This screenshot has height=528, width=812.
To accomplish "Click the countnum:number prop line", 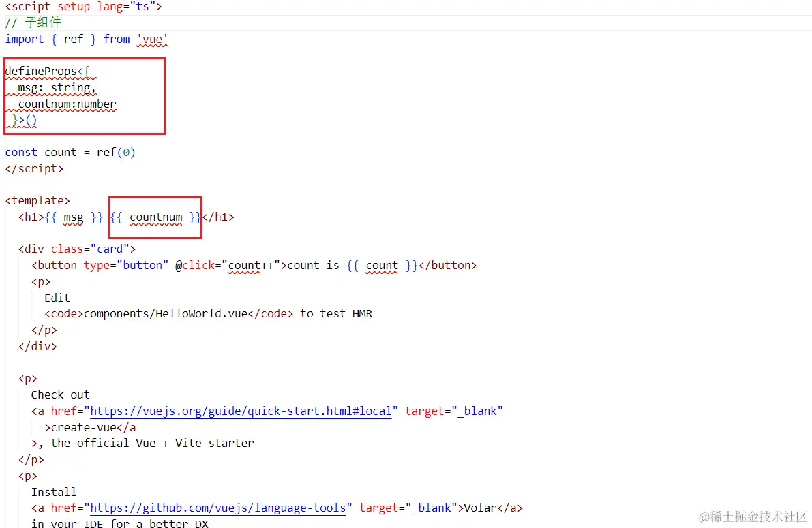I will [67, 104].
